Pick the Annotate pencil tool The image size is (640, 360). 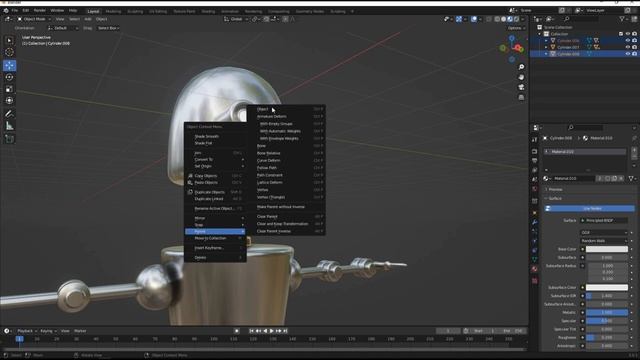click(9, 114)
